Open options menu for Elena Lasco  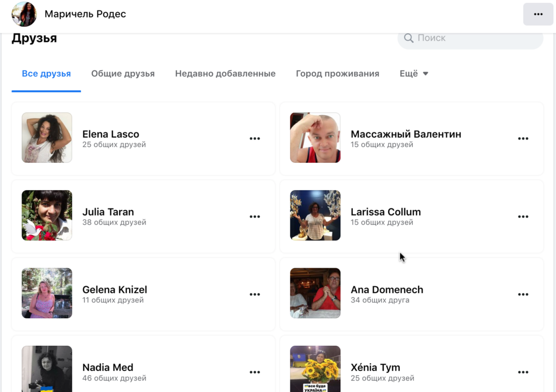tap(255, 138)
